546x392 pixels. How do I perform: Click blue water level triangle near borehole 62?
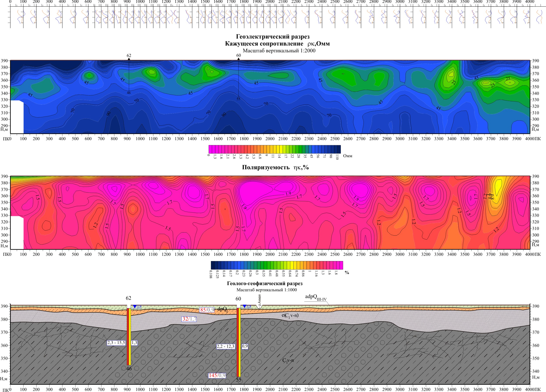point(135,307)
